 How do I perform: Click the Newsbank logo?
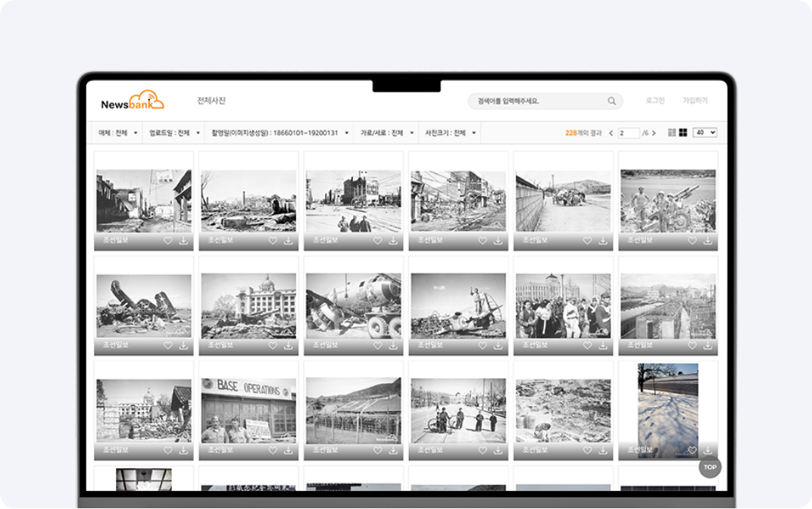(x=133, y=101)
